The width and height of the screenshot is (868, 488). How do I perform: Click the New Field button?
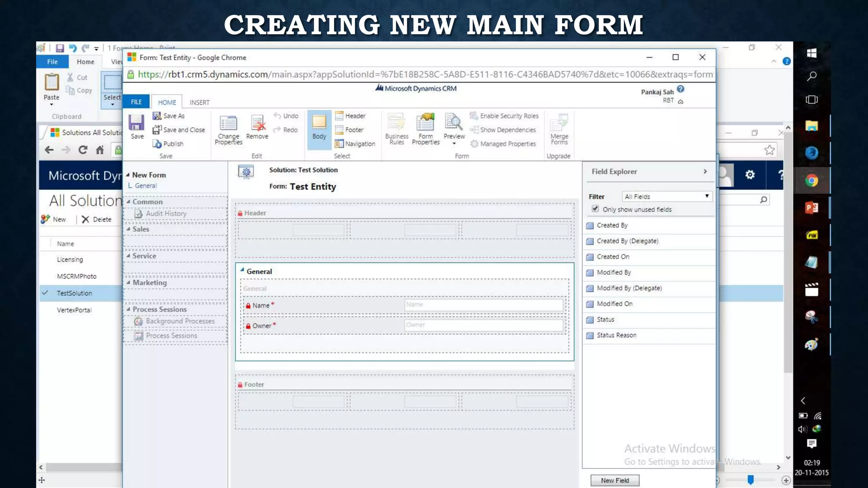pos(615,480)
